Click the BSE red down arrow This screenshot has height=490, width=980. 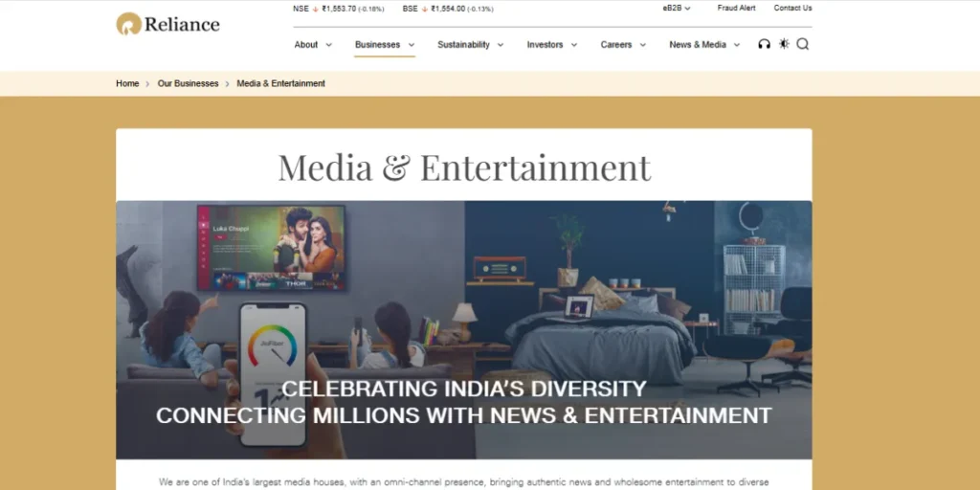click(x=425, y=9)
